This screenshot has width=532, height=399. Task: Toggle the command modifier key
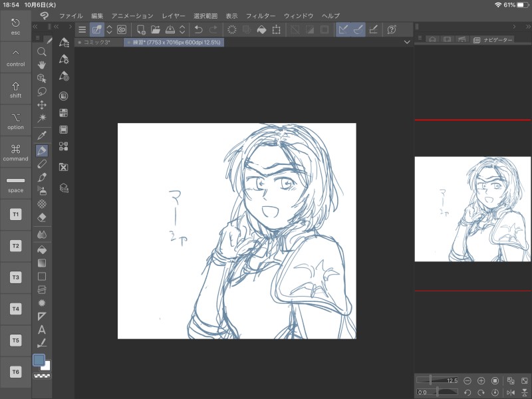15,152
